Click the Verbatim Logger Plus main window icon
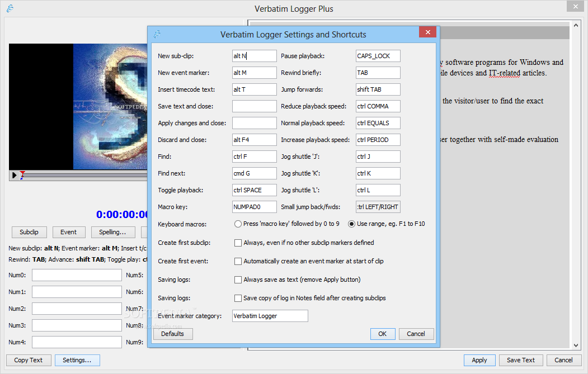The width and height of the screenshot is (588, 374). click(x=10, y=8)
